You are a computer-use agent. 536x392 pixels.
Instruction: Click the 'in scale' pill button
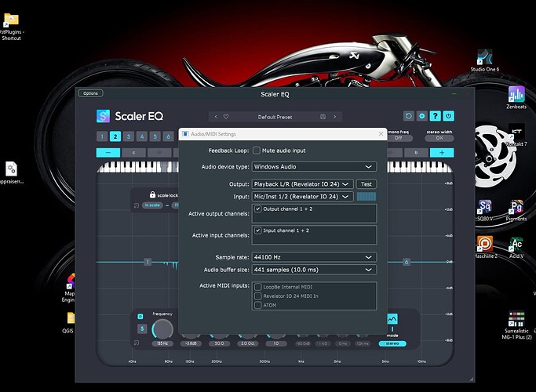point(152,205)
